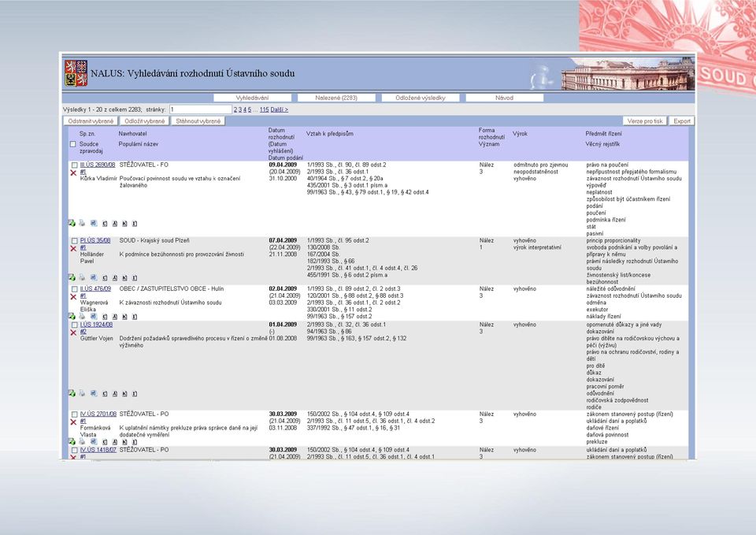Click the I icon for Pl.ÚS 35/08

pyautogui.click(x=135, y=278)
